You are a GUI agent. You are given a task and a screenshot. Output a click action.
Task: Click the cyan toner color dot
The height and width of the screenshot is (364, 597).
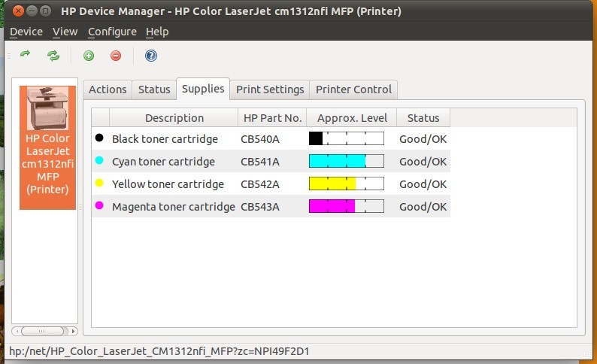click(99, 160)
